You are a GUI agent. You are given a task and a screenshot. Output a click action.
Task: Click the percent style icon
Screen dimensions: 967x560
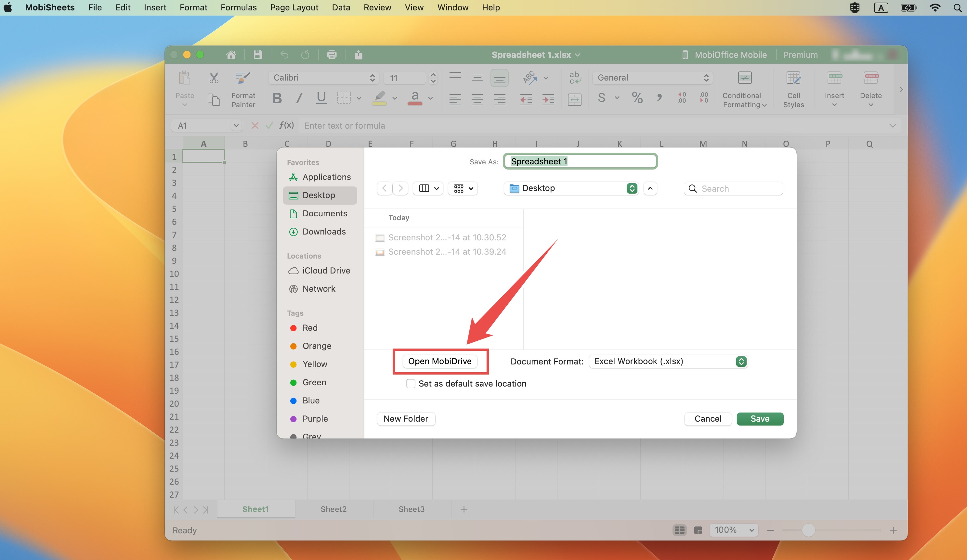[x=637, y=98]
